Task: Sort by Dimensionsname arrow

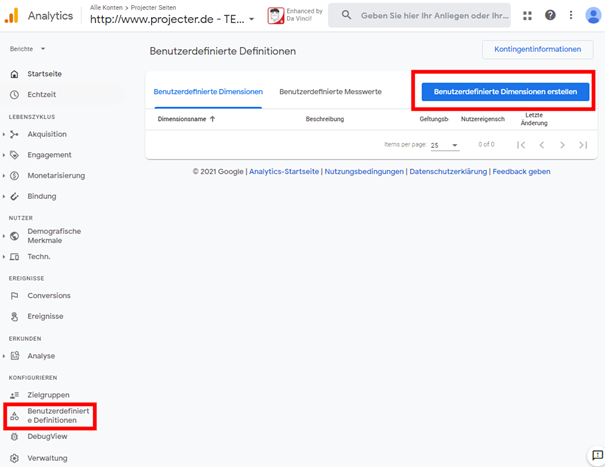Action: pyautogui.click(x=212, y=119)
